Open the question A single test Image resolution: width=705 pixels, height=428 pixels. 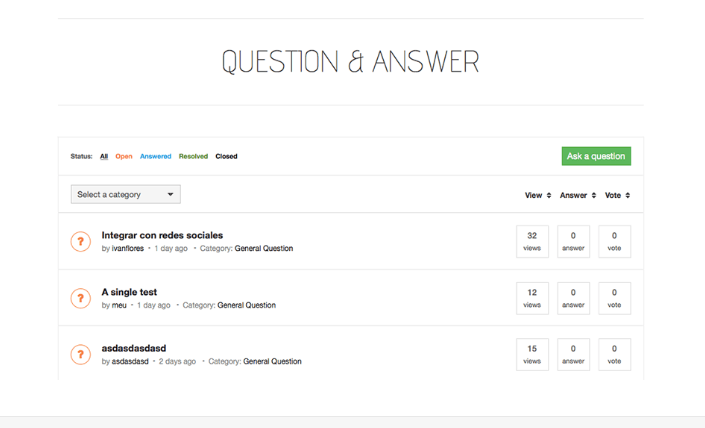[x=129, y=292]
